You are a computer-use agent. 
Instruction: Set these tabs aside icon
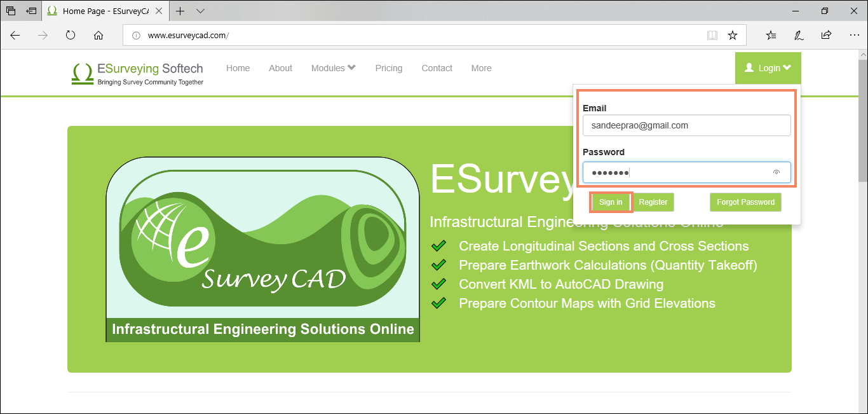[x=31, y=11]
